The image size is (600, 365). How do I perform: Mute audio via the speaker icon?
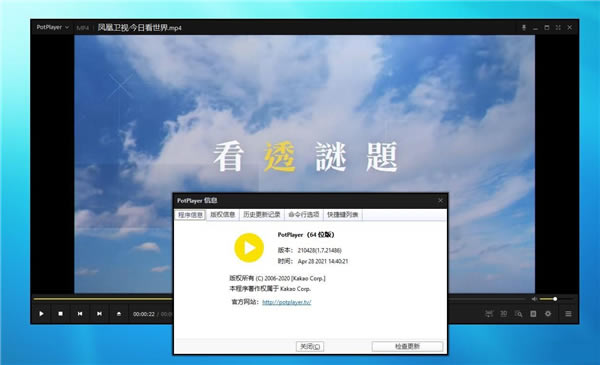(535, 299)
